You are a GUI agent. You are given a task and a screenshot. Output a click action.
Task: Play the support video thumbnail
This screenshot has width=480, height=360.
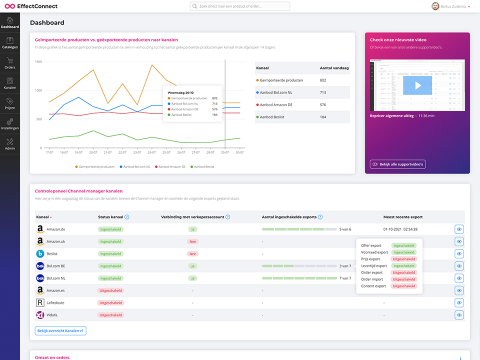click(417, 85)
